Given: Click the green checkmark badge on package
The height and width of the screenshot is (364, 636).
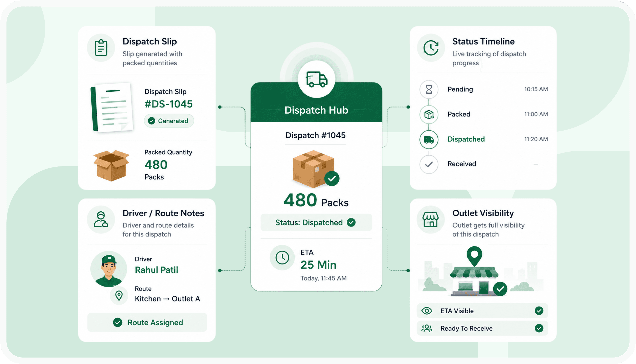Looking at the screenshot, I should coord(332,179).
